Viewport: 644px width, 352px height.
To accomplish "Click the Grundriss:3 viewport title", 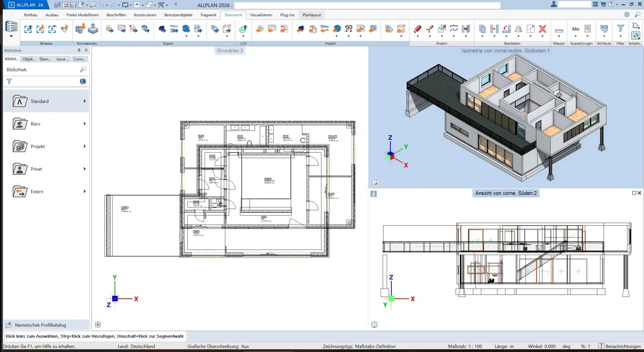I will tap(230, 51).
